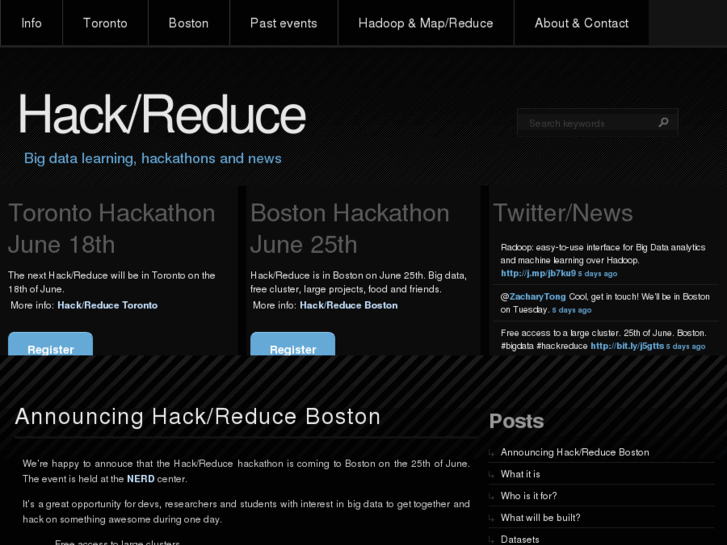The width and height of the screenshot is (727, 545).
Task: Open the 'What it is' post
Action: (520, 474)
